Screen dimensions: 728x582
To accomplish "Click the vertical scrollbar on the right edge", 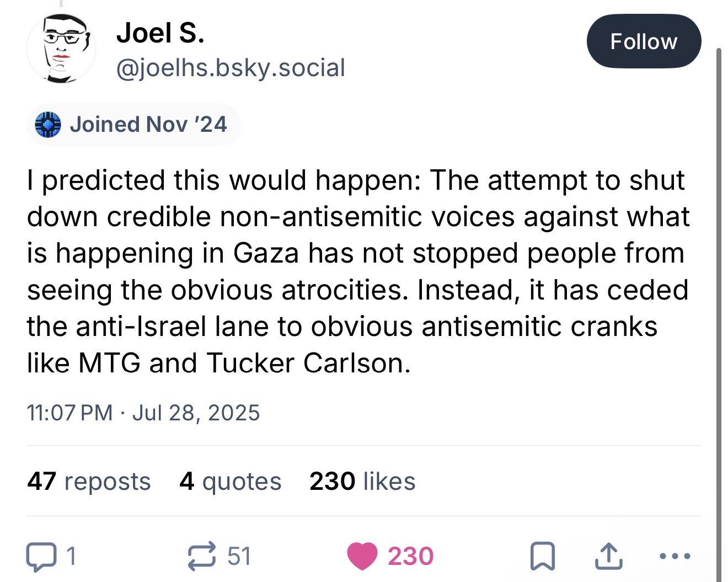I will tap(718, 309).
